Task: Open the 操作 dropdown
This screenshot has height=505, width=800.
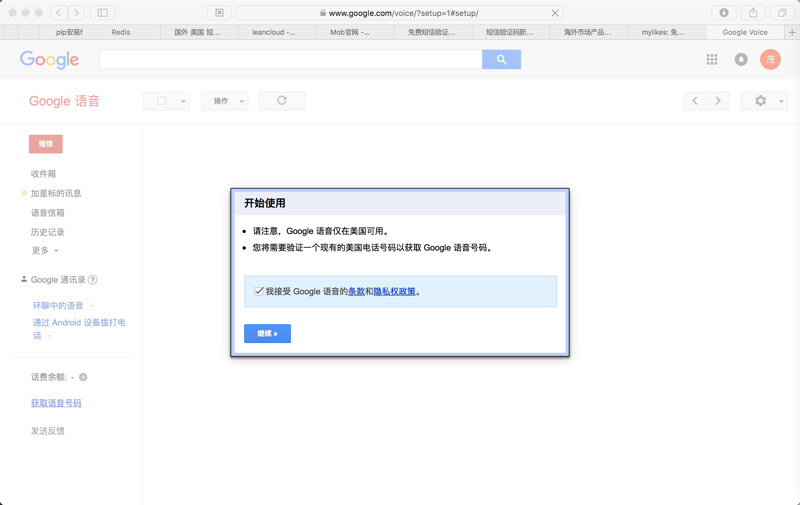Action: tap(225, 101)
